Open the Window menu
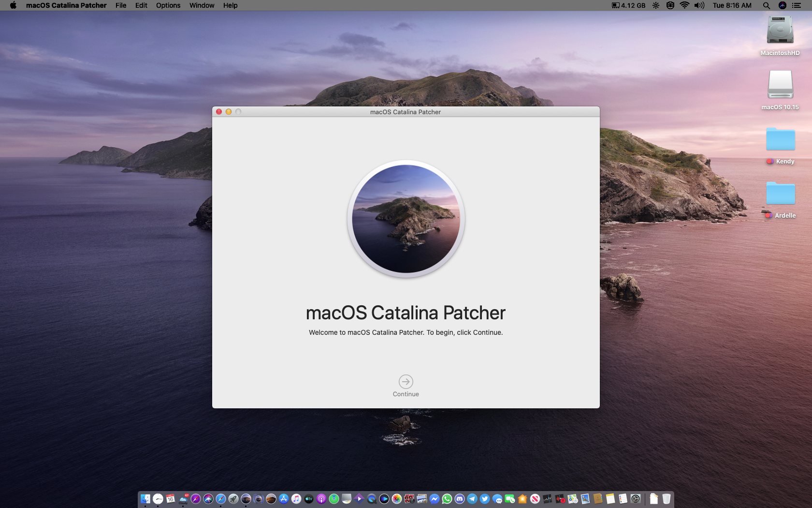This screenshot has width=812, height=508. click(202, 5)
